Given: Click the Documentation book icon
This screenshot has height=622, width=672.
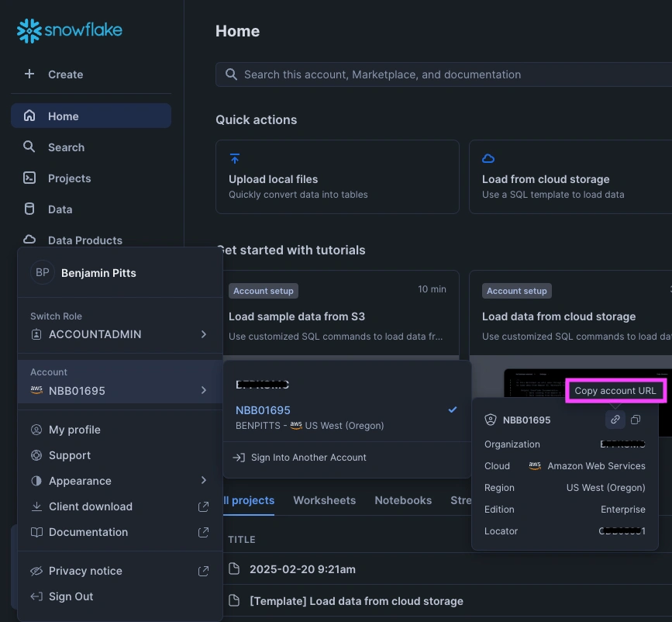Looking at the screenshot, I should coord(36,532).
